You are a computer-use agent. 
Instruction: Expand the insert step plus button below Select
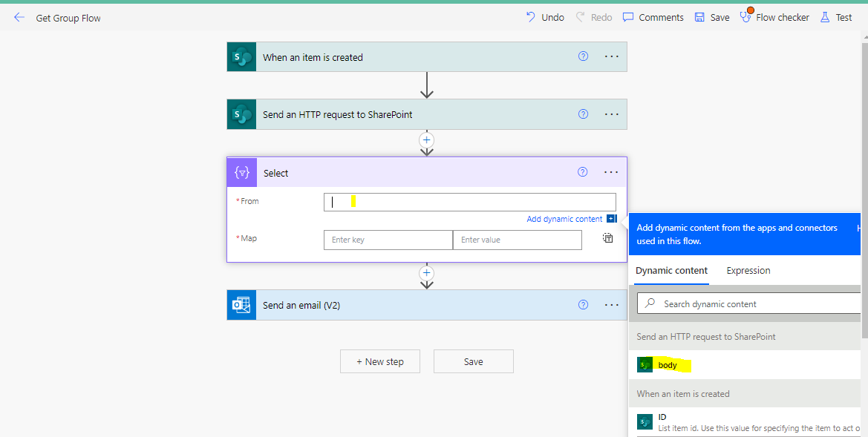coord(426,273)
